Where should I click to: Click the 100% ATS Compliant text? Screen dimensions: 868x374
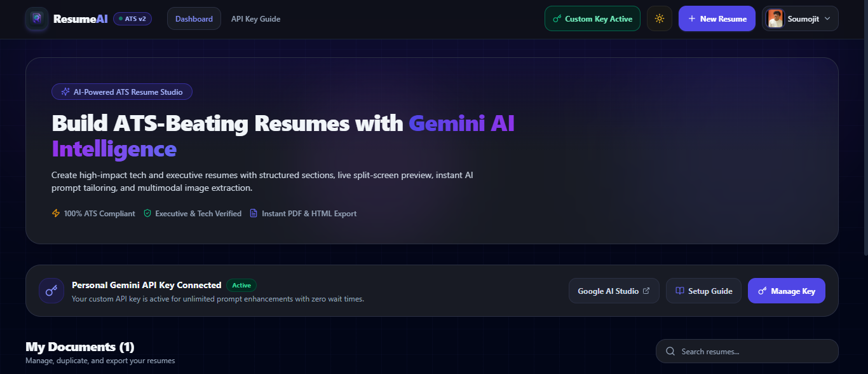point(100,214)
